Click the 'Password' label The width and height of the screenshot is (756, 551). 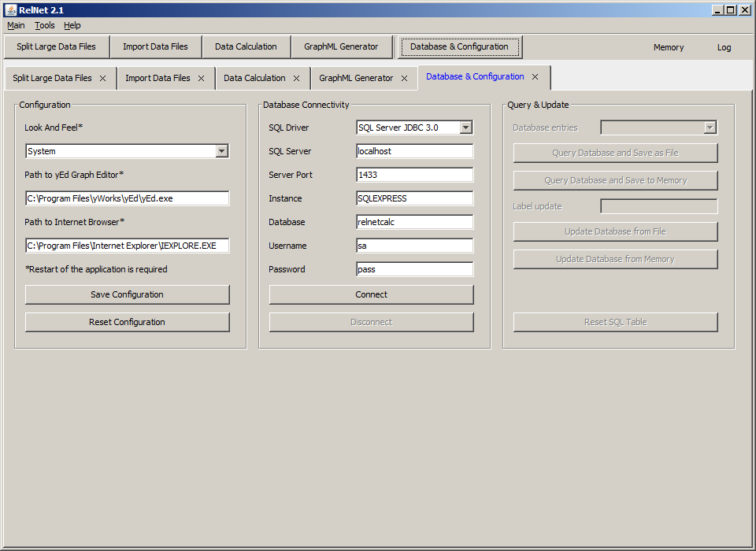[x=287, y=269]
